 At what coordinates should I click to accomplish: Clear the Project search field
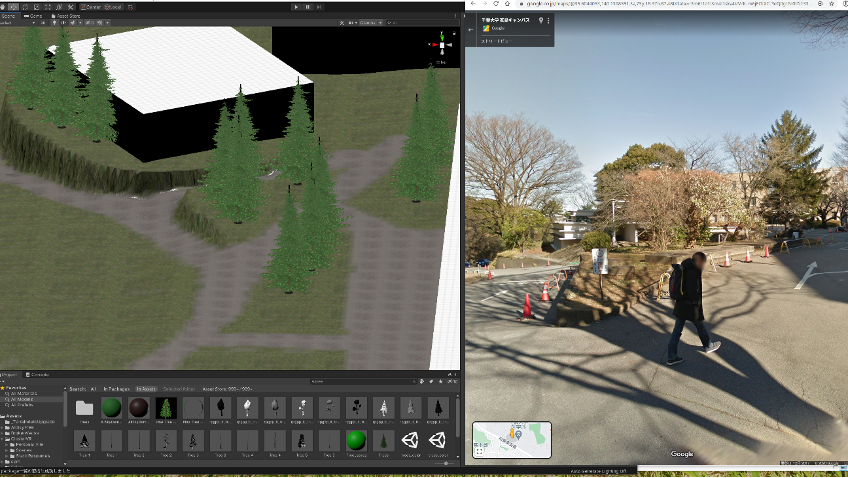(414, 381)
